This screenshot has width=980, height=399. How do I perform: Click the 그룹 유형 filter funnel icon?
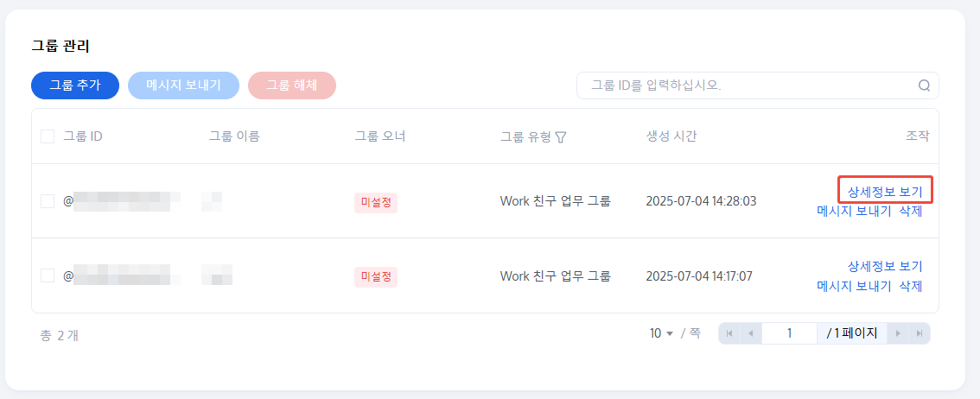[561, 136]
